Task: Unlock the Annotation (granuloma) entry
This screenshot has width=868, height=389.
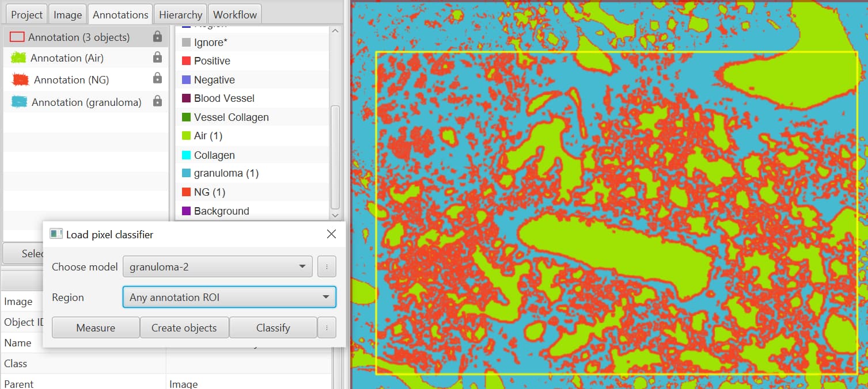Action: pos(157,102)
